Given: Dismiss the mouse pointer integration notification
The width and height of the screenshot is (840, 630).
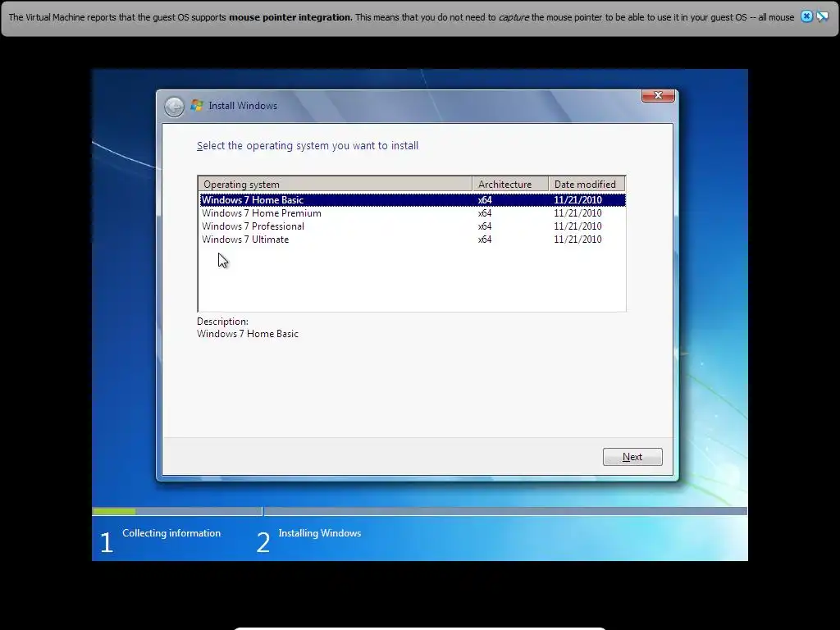Looking at the screenshot, I should click(x=806, y=16).
